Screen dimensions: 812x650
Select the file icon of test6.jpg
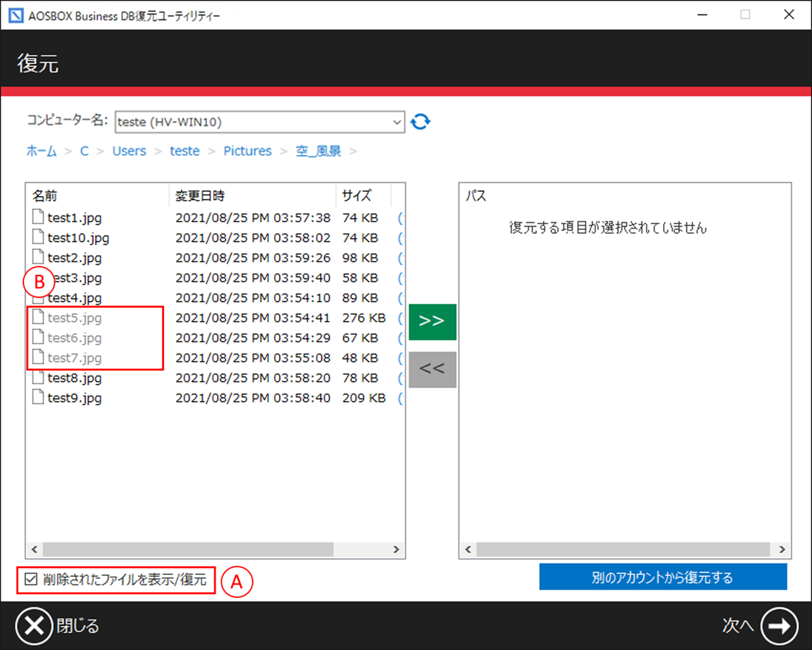[x=38, y=337]
